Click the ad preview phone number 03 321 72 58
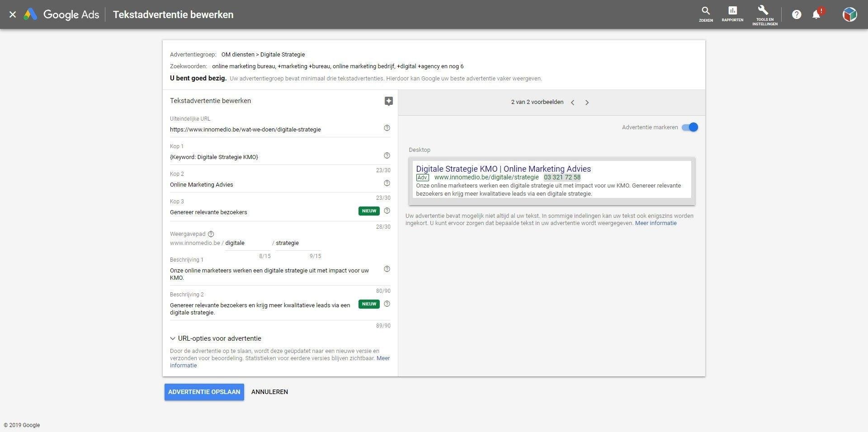The width and height of the screenshot is (868, 432). pos(562,177)
